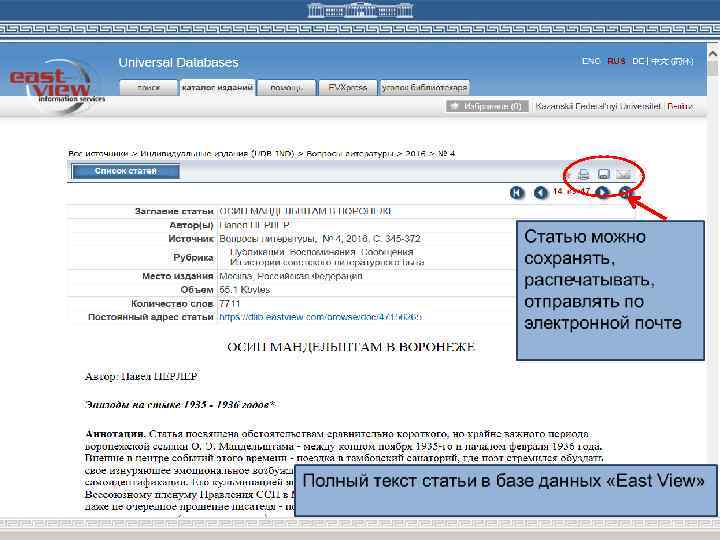Click the 2016 breadcrumb
Viewport: 720px width, 540px height.
pyautogui.click(x=416, y=153)
